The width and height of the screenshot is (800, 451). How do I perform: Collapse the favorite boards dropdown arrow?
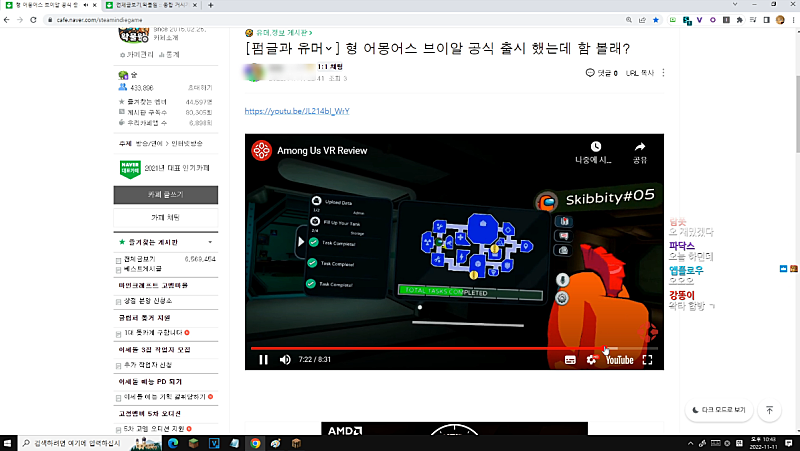210,242
